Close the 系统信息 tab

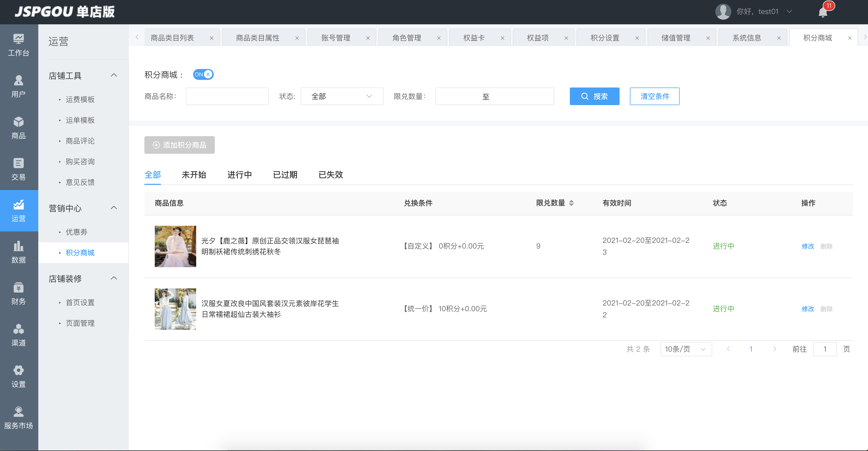coord(779,38)
